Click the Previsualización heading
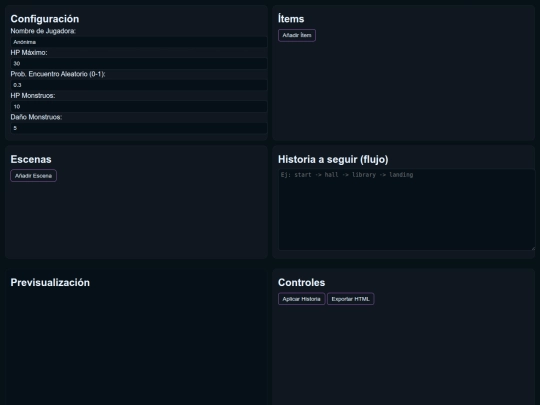The width and height of the screenshot is (540, 405). pos(50,282)
